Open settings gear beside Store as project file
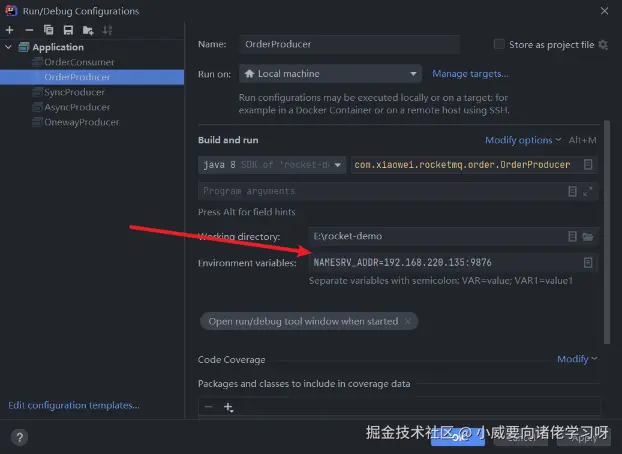 point(603,44)
